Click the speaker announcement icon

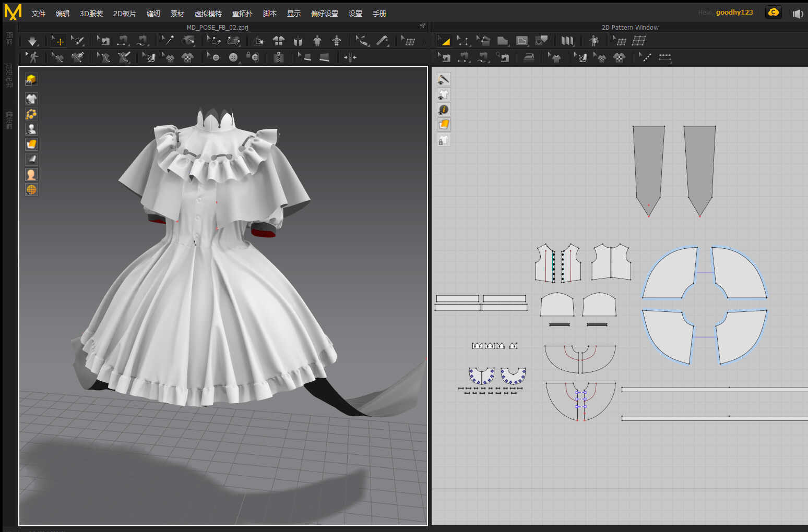(798, 14)
